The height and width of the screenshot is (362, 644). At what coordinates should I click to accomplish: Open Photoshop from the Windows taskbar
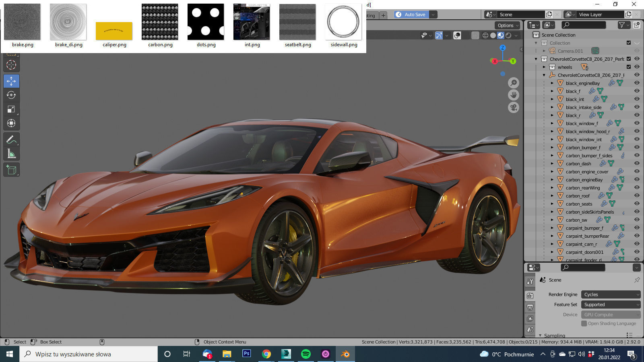pos(247,354)
